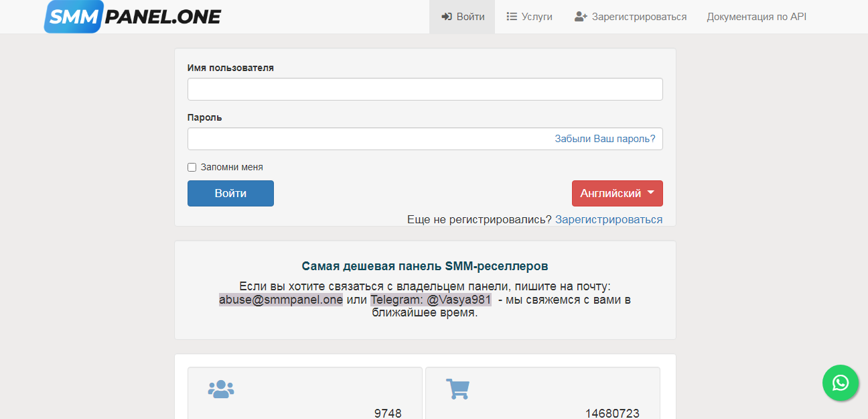Toggle the Запомни меня checkbox
This screenshot has height=419, width=868.
[x=192, y=168]
